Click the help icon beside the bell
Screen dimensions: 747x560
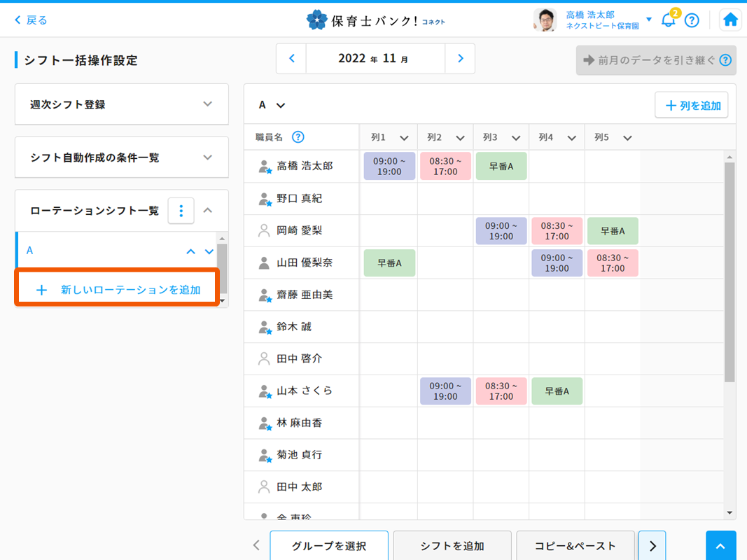pyautogui.click(x=692, y=20)
